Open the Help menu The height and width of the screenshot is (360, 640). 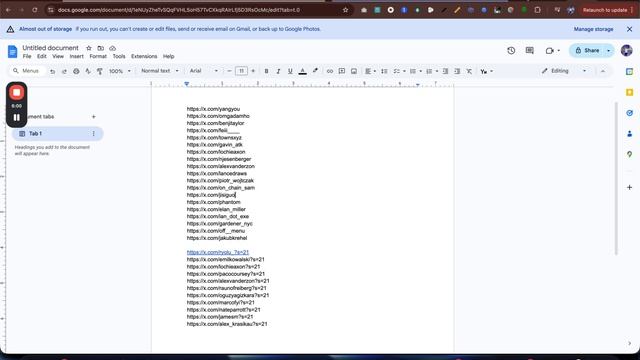tap(169, 56)
